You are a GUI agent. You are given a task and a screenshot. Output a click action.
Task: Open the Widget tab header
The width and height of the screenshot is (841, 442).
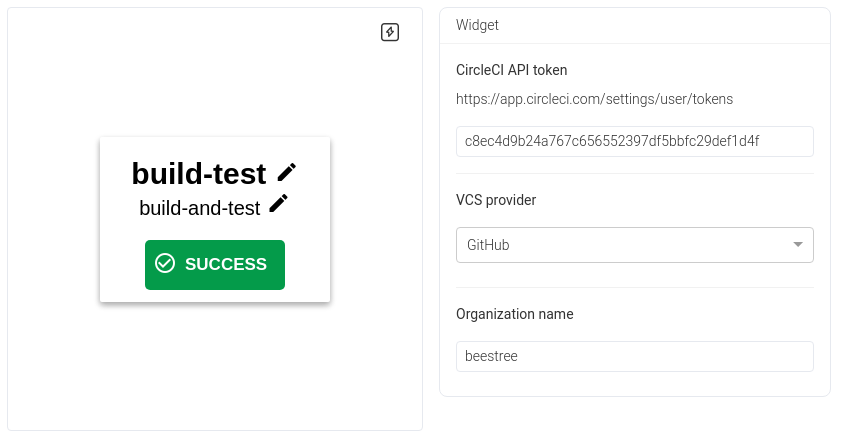point(477,25)
